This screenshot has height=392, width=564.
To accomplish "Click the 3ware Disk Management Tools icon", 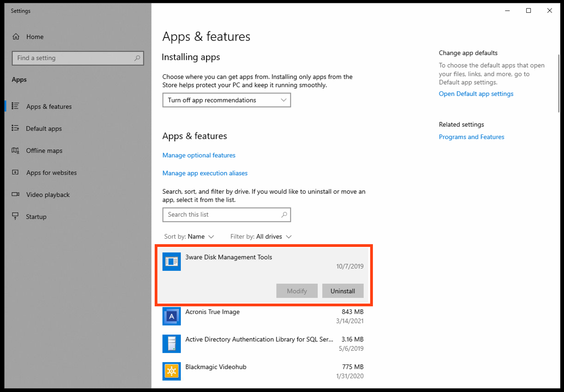I will (x=171, y=261).
